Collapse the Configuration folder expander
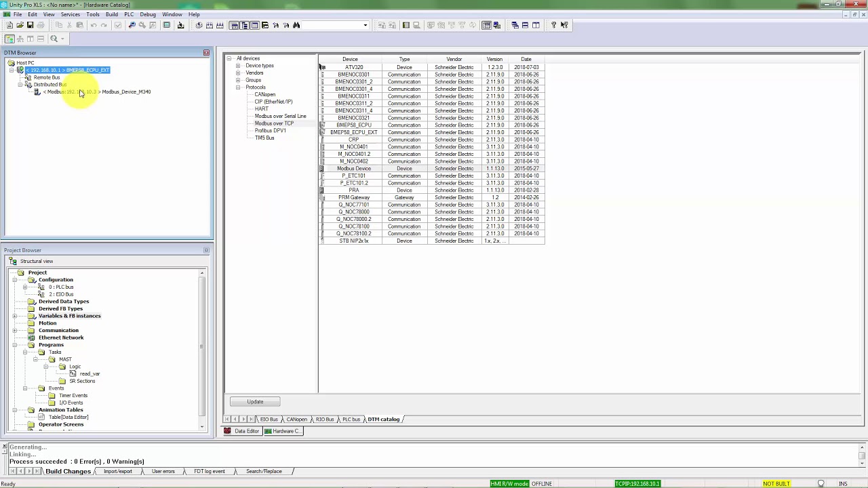Image resolution: width=868 pixels, height=488 pixels. pos(15,280)
